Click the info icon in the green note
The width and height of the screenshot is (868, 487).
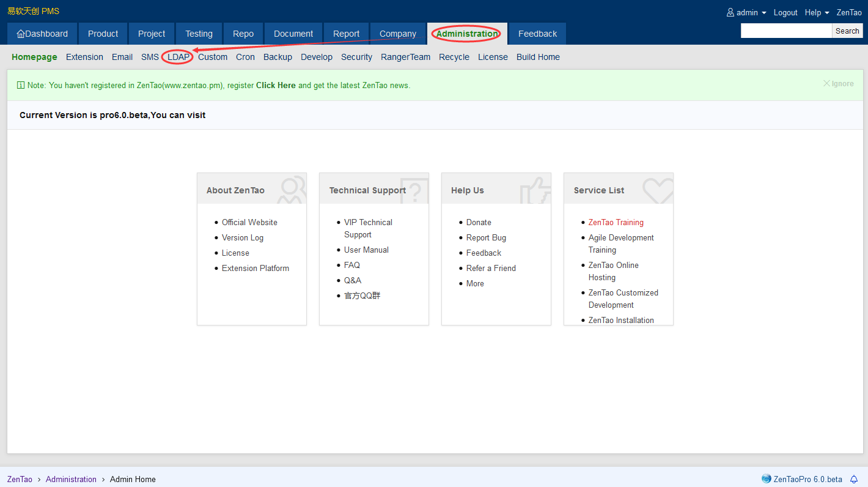tap(21, 86)
